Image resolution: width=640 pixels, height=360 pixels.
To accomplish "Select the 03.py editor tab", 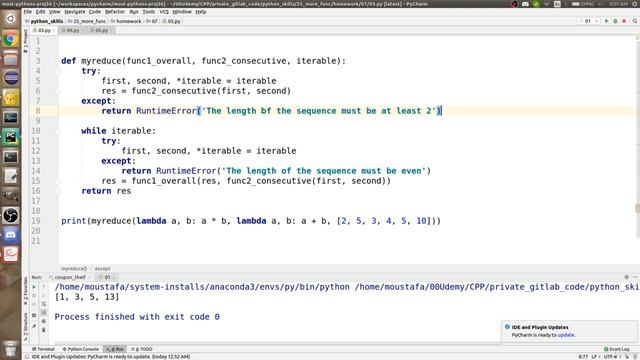I will pyautogui.click(x=44, y=30).
